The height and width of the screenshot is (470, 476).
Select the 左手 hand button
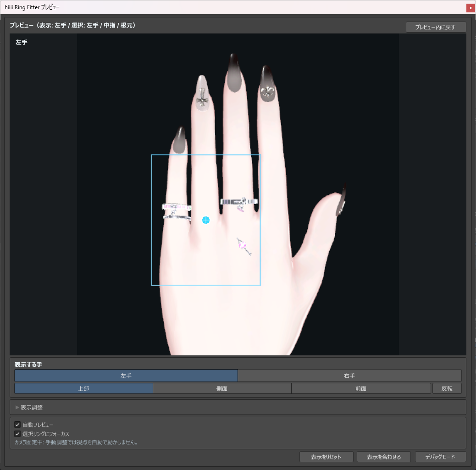[126, 376]
